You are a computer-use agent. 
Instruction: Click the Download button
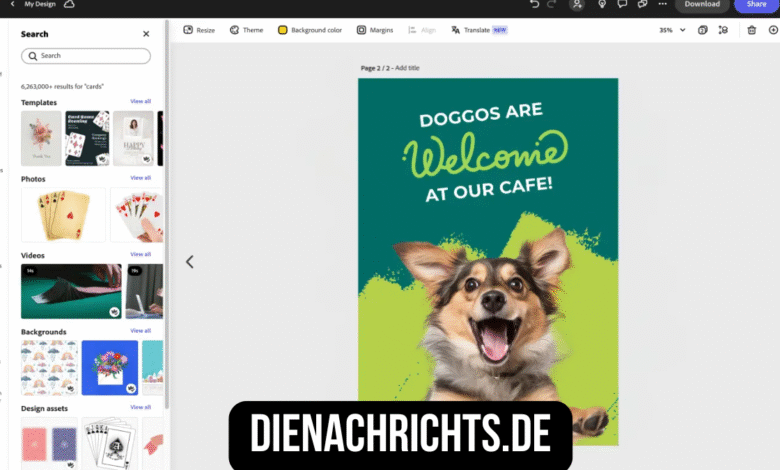(702, 4)
